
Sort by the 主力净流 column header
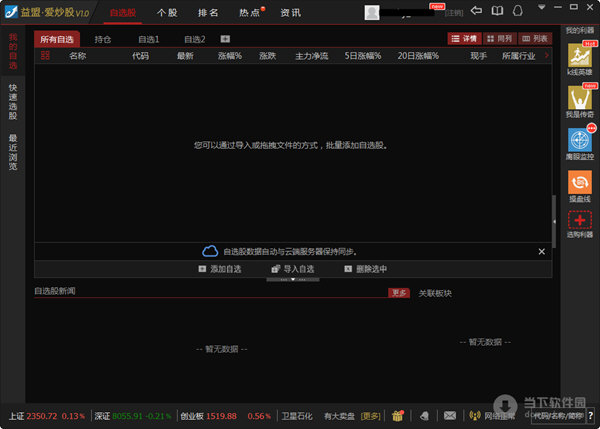(311, 56)
